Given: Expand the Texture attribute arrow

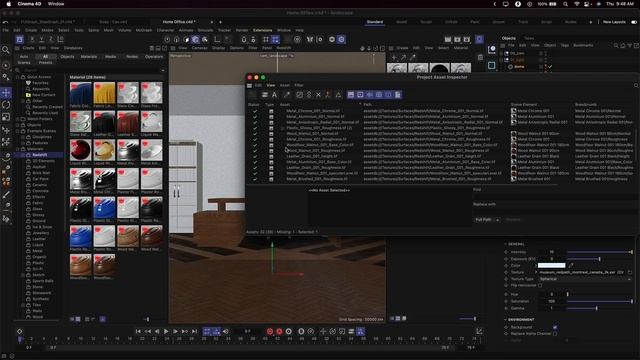Looking at the screenshot, I should tap(536, 272).
